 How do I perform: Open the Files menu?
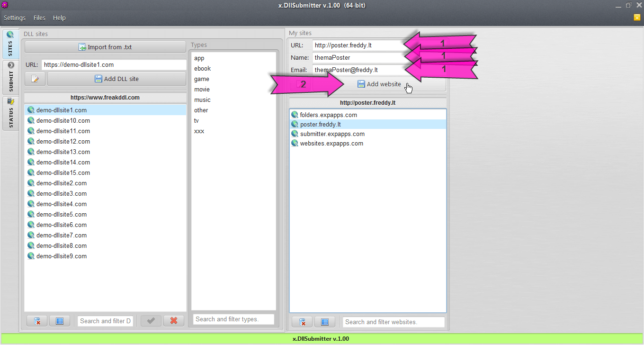pyautogui.click(x=39, y=18)
